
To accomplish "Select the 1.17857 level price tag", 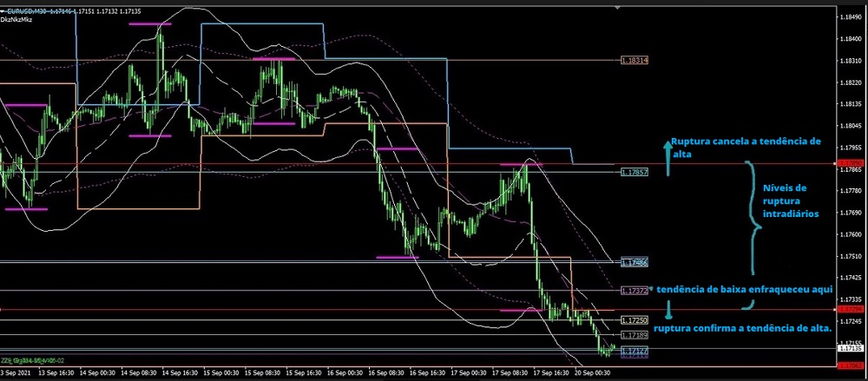I will pyautogui.click(x=635, y=172).
